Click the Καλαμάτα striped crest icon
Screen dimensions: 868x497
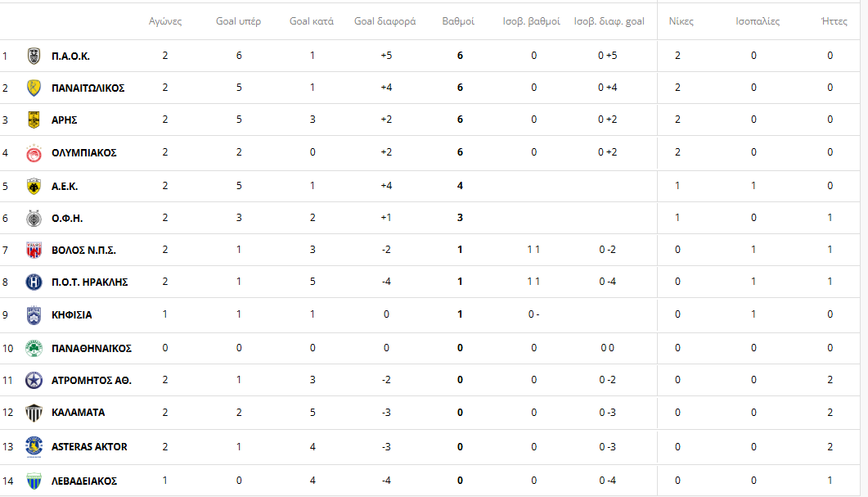click(34, 413)
